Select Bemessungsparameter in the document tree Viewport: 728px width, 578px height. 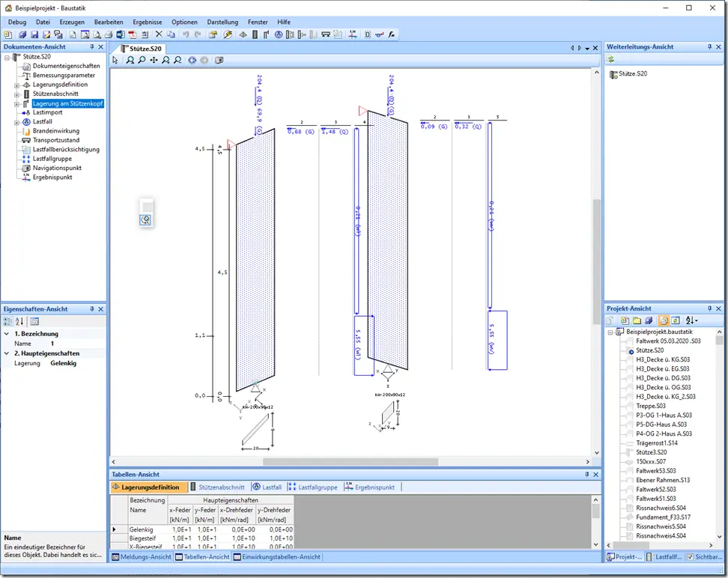tap(64, 75)
